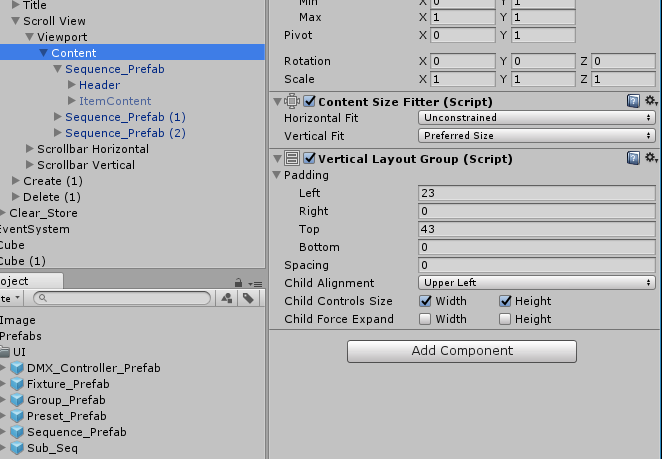This screenshot has height=459, width=662.
Task: Select the Sub_Seq cube icon
Action: click(x=17, y=448)
